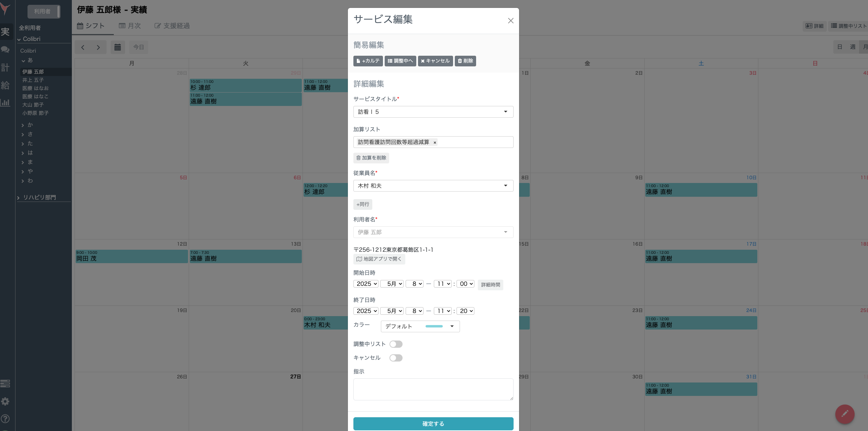868x431 pixels.
Task: Open help via the question mark icon
Action: 6,419
